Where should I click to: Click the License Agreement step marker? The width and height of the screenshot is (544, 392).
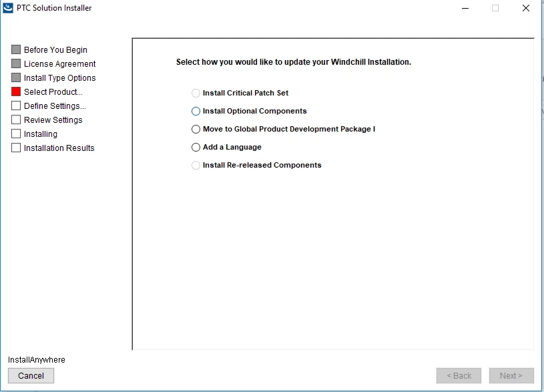coord(16,63)
